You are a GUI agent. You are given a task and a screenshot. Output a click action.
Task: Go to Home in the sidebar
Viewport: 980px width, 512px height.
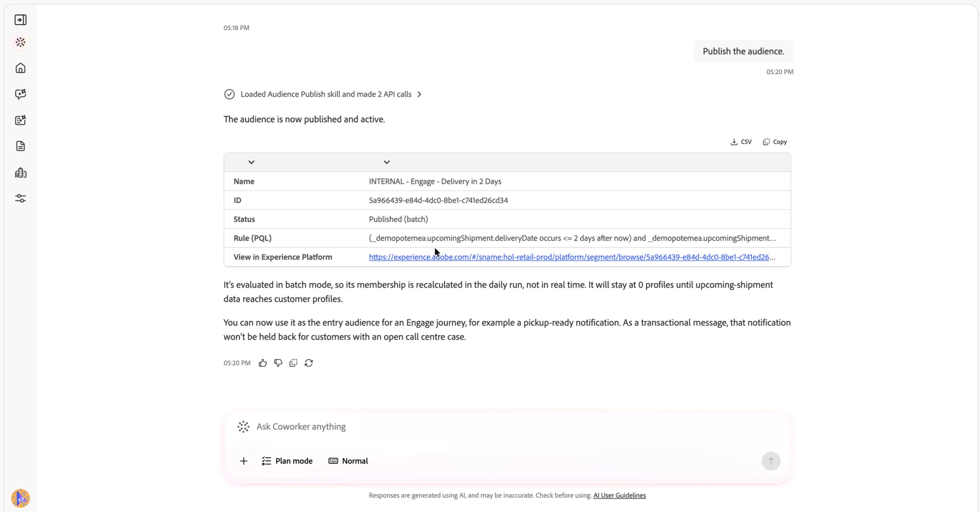[21, 68]
